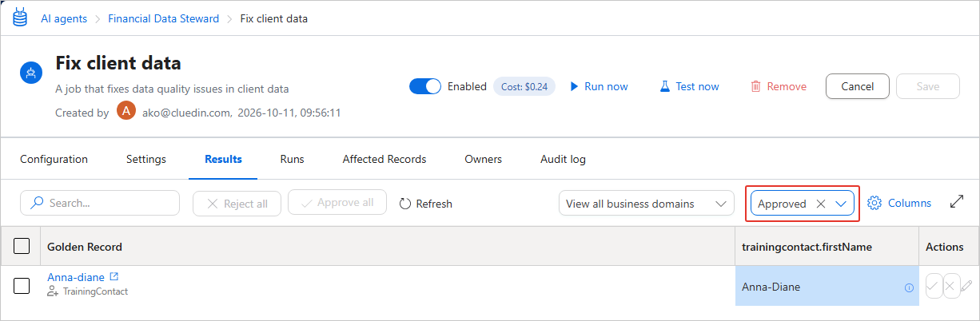Edit the Anna-diane row with pencil icon

pyautogui.click(x=967, y=286)
